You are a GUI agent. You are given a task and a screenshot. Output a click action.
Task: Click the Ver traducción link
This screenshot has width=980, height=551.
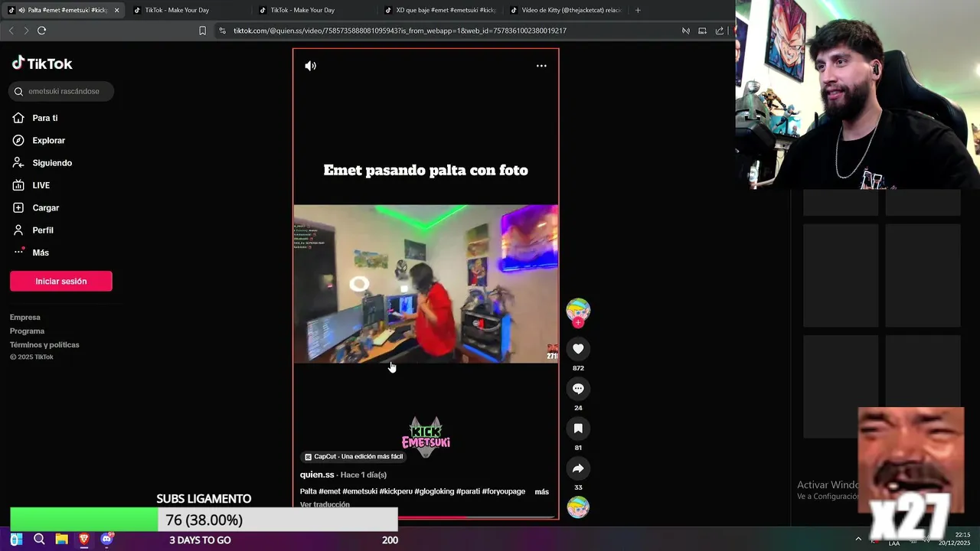[325, 504]
